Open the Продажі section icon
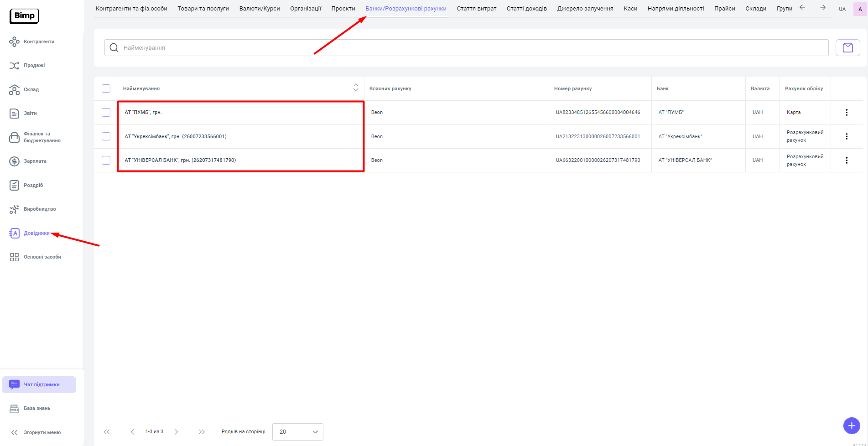This screenshot has width=868, height=446. tap(14, 66)
